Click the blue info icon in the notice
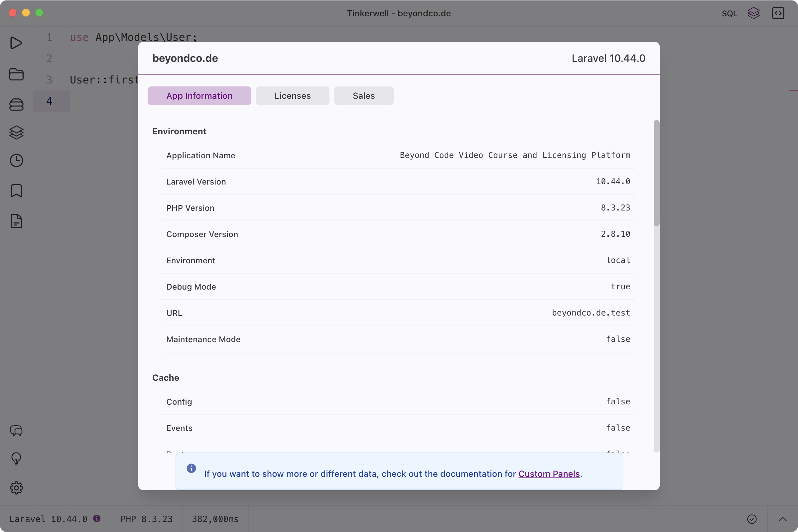798x532 pixels. point(192,468)
